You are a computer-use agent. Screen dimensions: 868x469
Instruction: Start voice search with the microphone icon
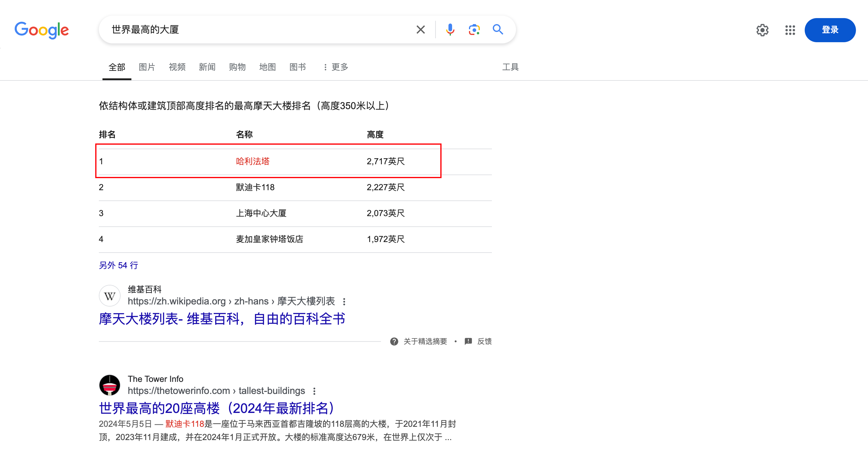click(450, 30)
